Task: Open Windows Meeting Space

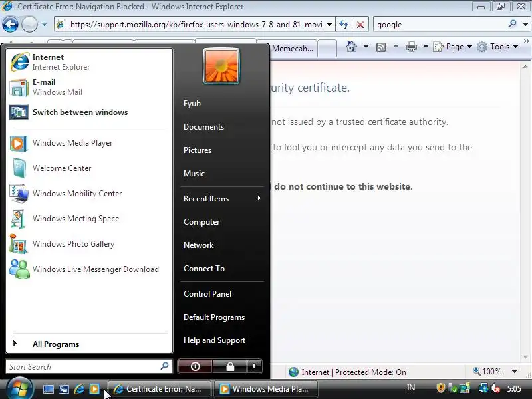Action: click(x=89, y=219)
